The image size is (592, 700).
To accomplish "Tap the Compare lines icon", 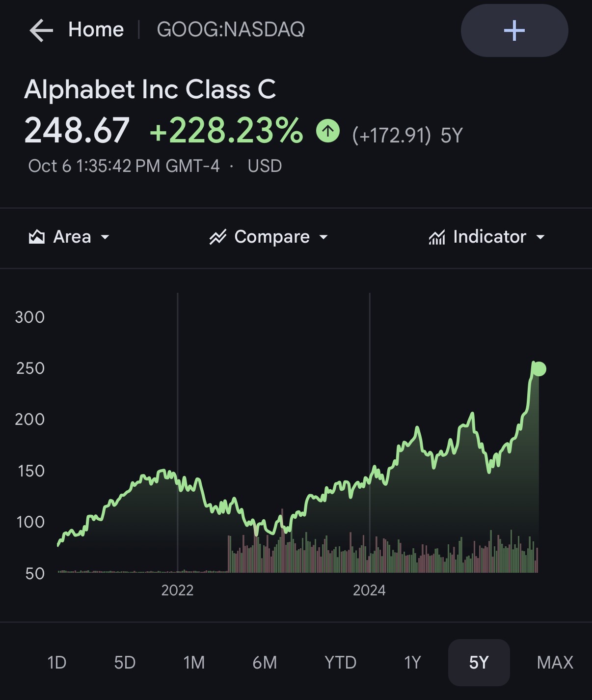I will pos(217,237).
